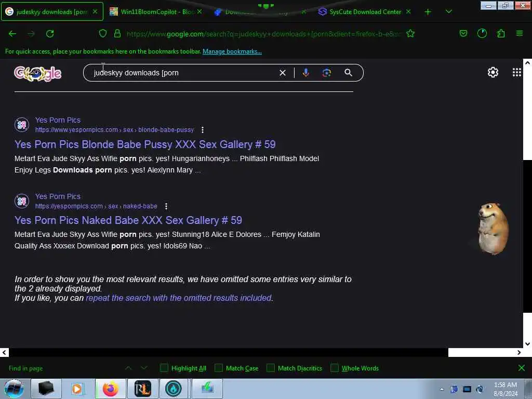The height and width of the screenshot is (399, 532).
Task: View site security via the padlock icon
Action: (117, 33)
